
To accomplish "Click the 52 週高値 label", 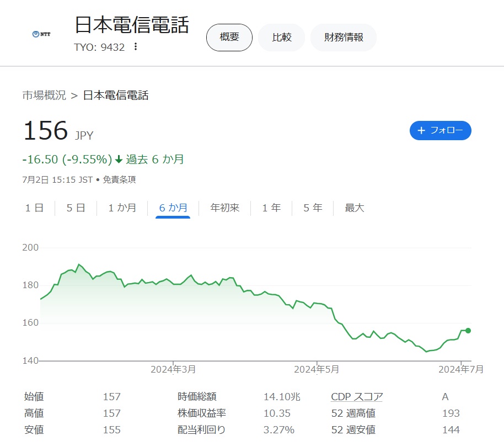I will 353,413.
